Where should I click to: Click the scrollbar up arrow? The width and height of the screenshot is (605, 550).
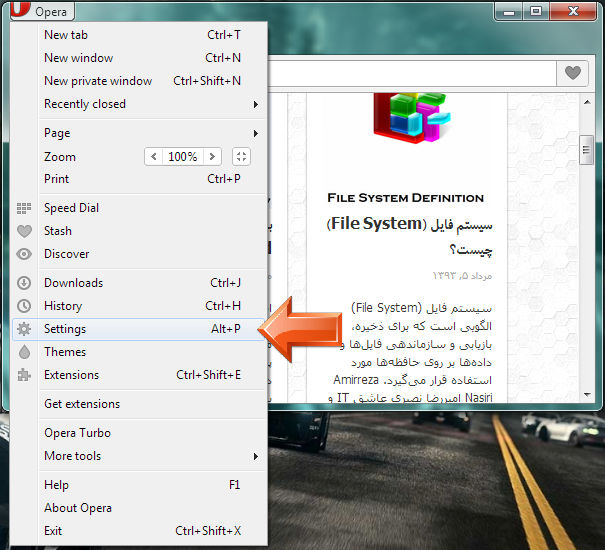587,102
